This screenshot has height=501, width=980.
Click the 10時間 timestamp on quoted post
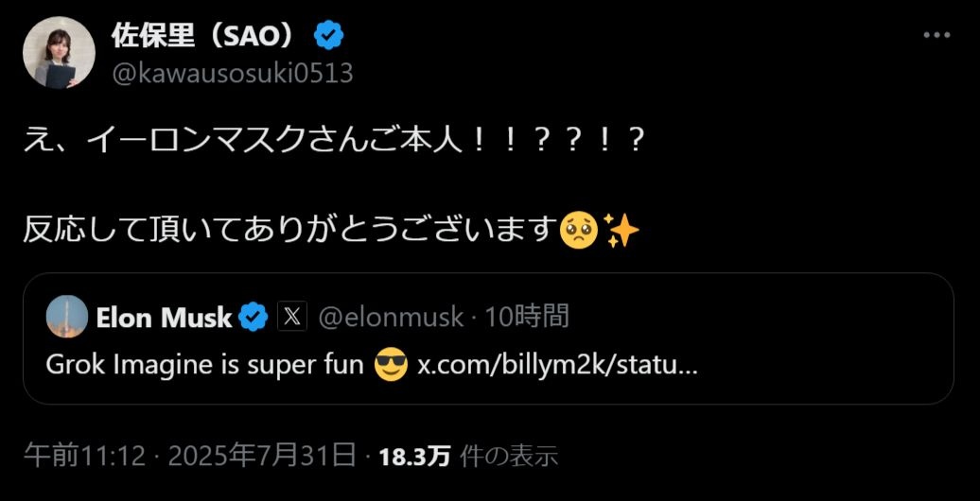click(x=527, y=318)
